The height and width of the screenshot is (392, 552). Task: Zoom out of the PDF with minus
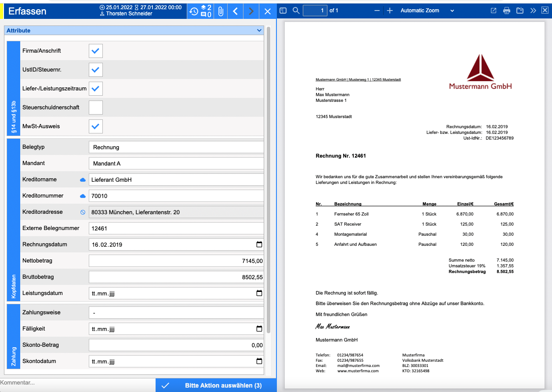pyautogui.click(x=377, y=11)
